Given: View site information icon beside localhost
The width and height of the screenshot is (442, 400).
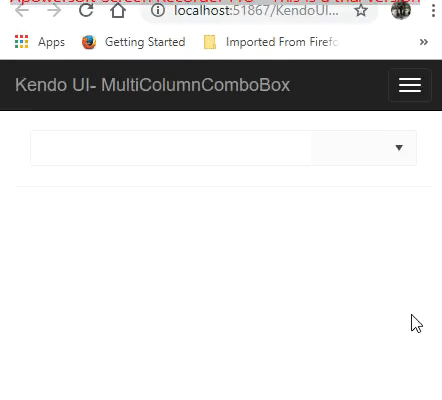Looking at the screenshot, I should 158,10.
